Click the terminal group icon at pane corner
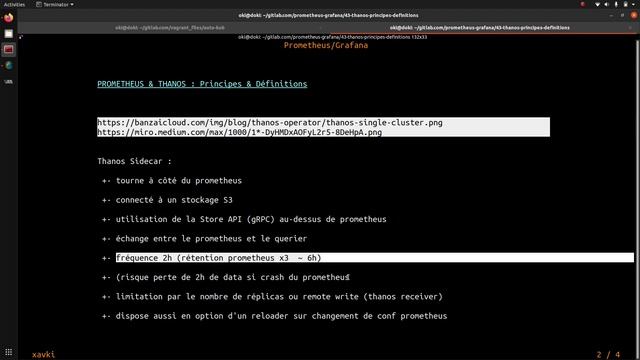This screenshot has height=360, width=640. click(21, 37)
